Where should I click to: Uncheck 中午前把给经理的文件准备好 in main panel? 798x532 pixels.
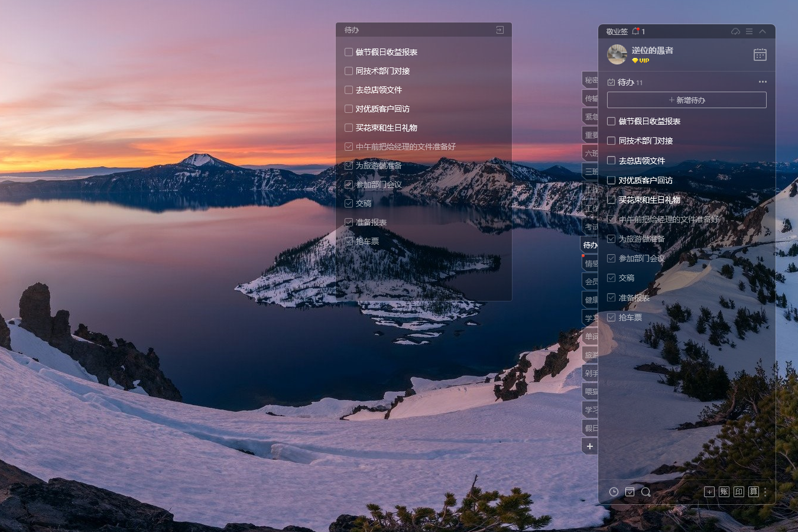pyautogui.click(x=611, y=219)
